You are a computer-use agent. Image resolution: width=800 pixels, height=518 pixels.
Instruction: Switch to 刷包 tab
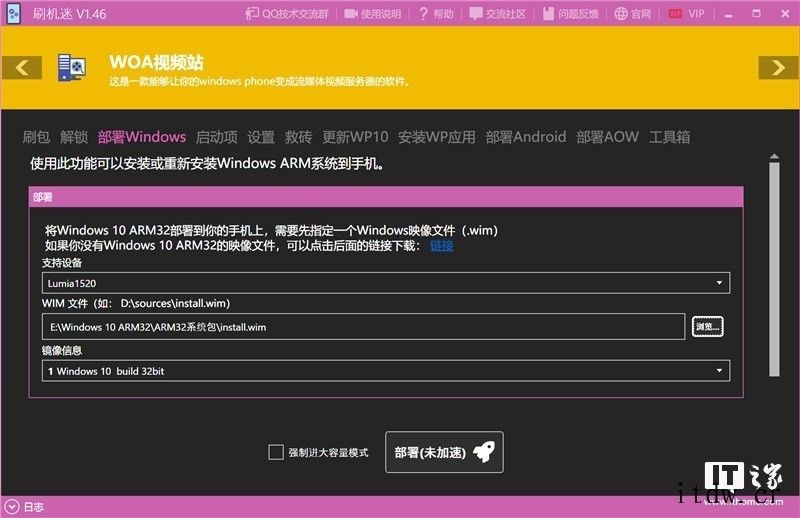pyautogui.click(x=36, y=137)
